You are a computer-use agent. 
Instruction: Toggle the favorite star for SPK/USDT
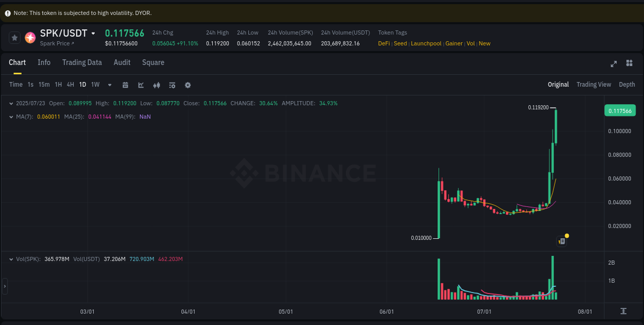[x=14, y=37]
